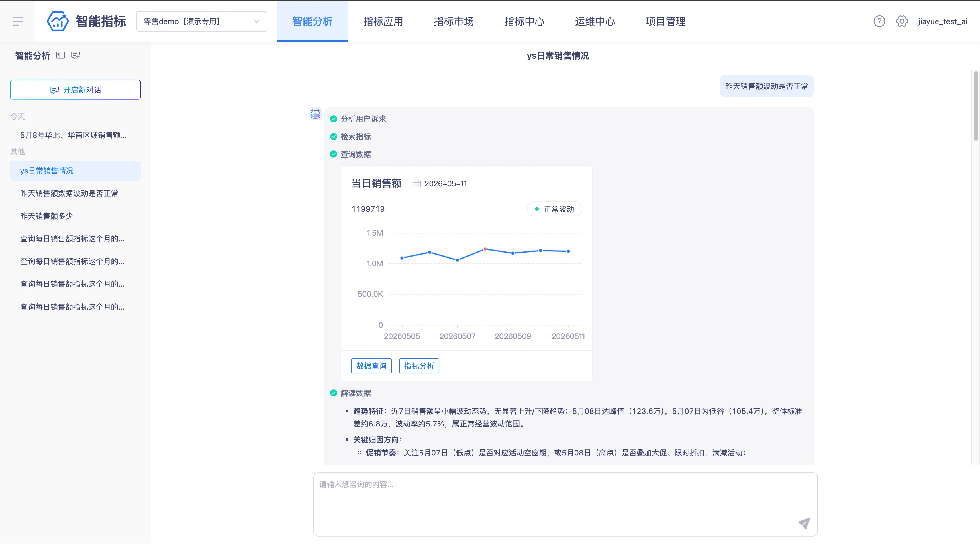Open the help question-mark icon
Screen dimensions: 980x544
879,21
